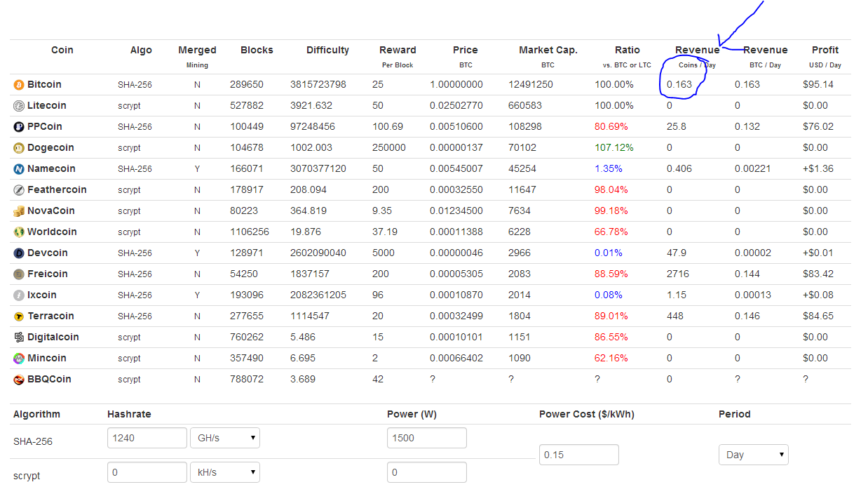Click the Power Cost input field

click(x=579, y=455)
